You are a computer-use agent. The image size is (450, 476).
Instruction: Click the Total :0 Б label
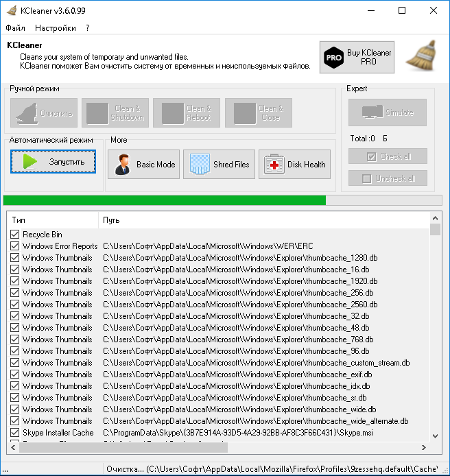(x=368, y=139)
